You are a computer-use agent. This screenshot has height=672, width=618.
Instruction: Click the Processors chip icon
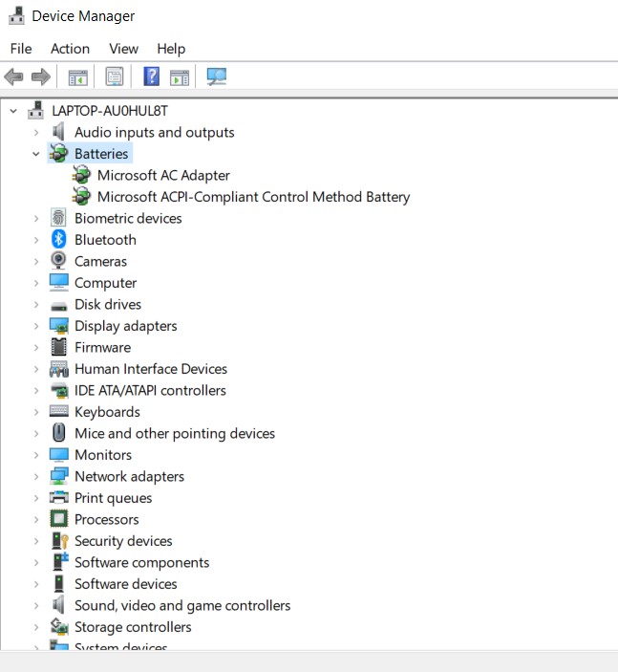tap(58, 519)
